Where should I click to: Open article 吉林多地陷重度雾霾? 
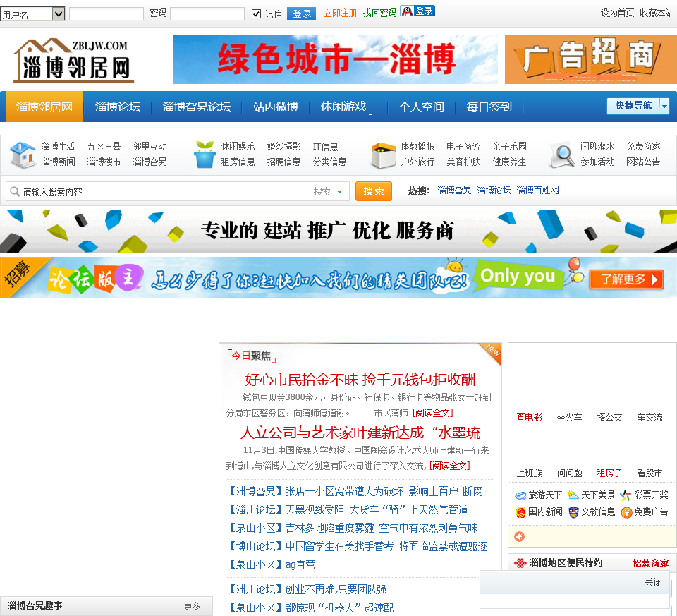382,528
